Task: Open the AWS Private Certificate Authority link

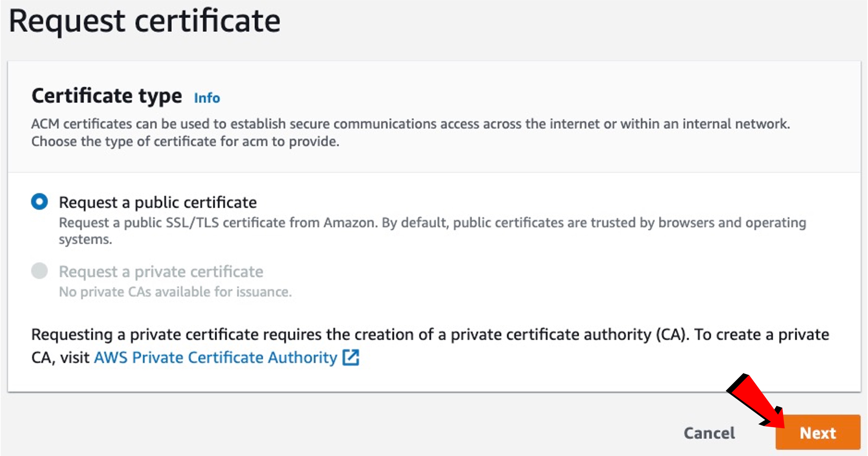Action: pos(215,358)
